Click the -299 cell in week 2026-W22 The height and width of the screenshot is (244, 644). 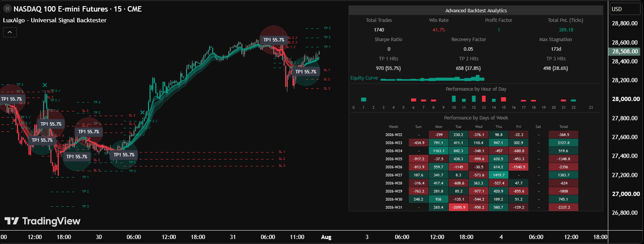438,135
